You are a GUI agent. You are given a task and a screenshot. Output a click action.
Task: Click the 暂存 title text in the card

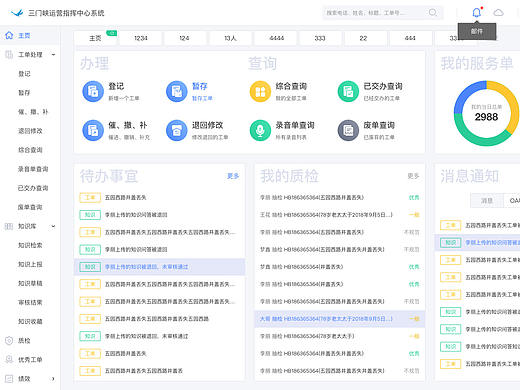click(200, 86)
